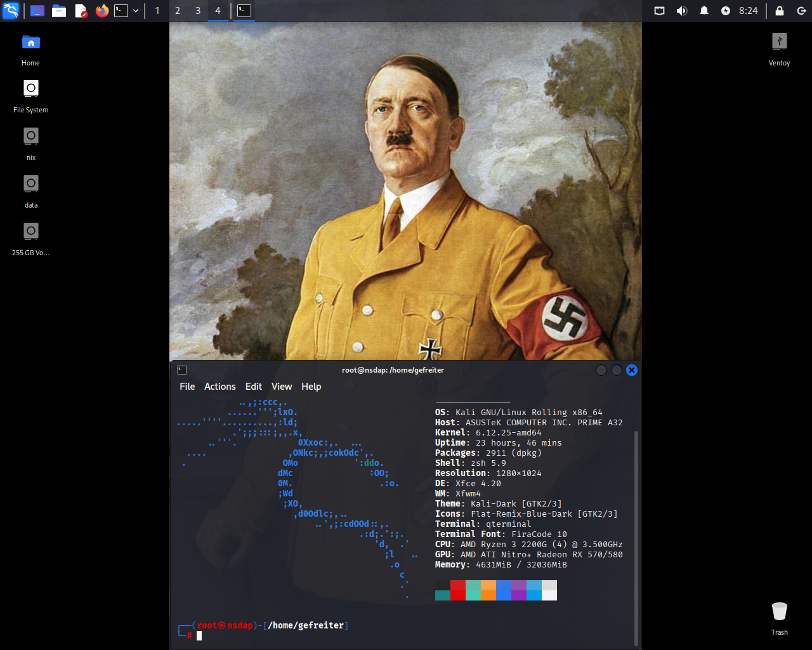Image resolution: width=812 pixels, height=650 pixels.
Task: Click the 'Terminal: qterminal' line
Action: (483, 524)
